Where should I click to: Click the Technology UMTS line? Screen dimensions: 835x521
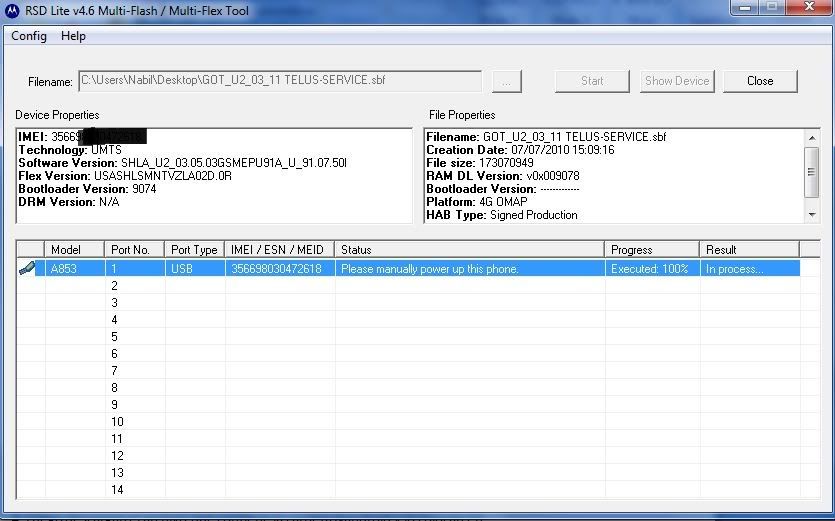click(70, 150)
